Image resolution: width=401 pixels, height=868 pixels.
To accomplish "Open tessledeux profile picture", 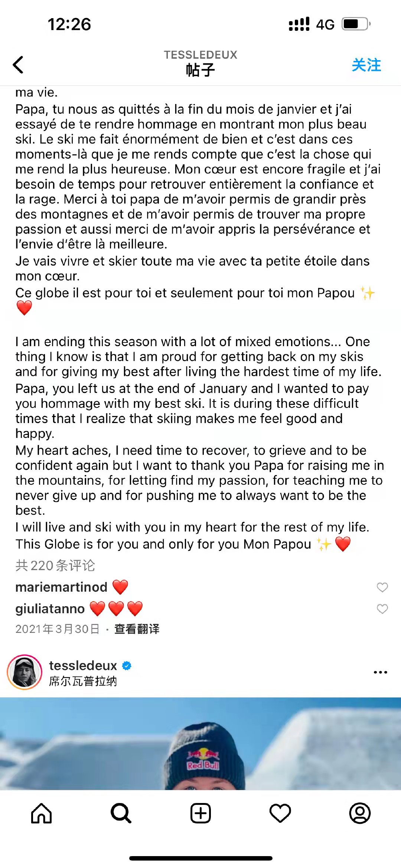I will [25, 672].
